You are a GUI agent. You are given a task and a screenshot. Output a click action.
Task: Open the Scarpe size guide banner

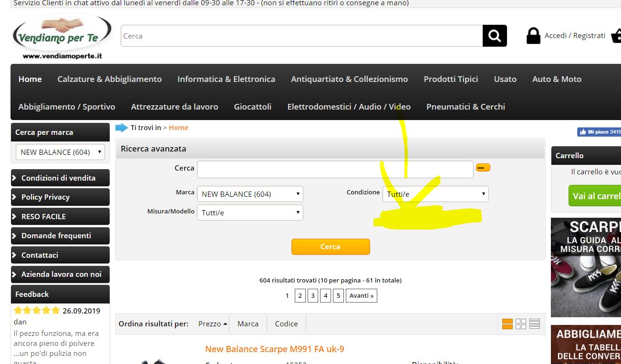tap(586, 267)
